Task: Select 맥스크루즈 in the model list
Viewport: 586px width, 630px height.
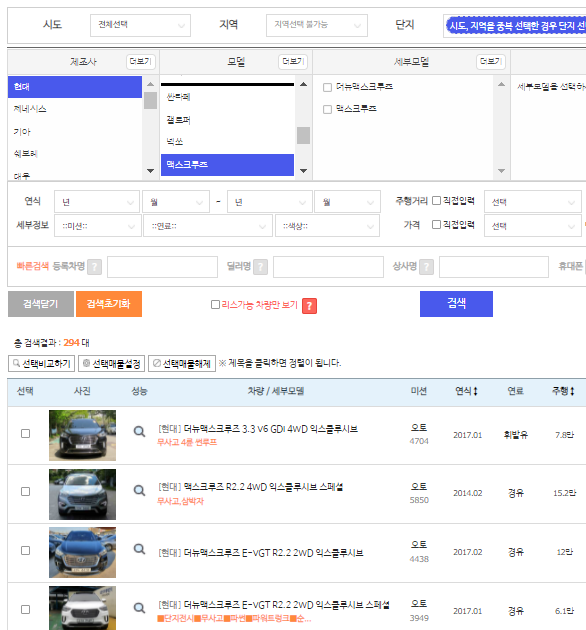Action: tap(227, 165)
